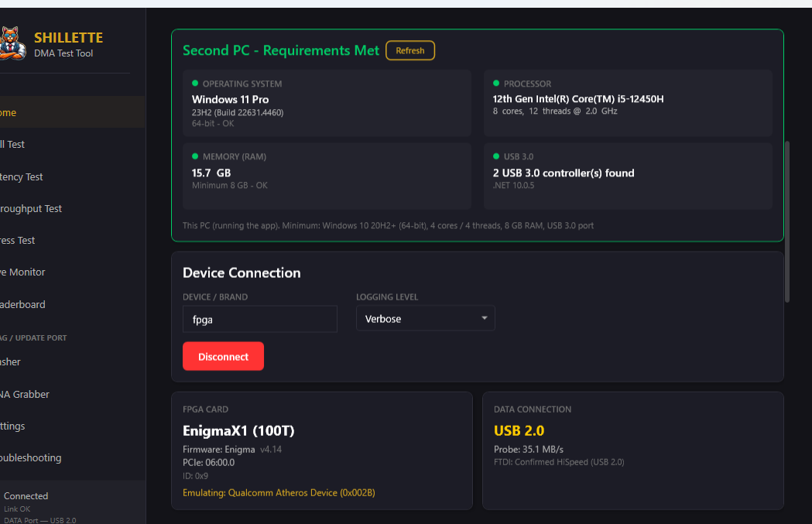Click "12th Gen Intel(R) Core(TM) i5-12450H" text
Viewport: 812px width, 524px height.
578,99
